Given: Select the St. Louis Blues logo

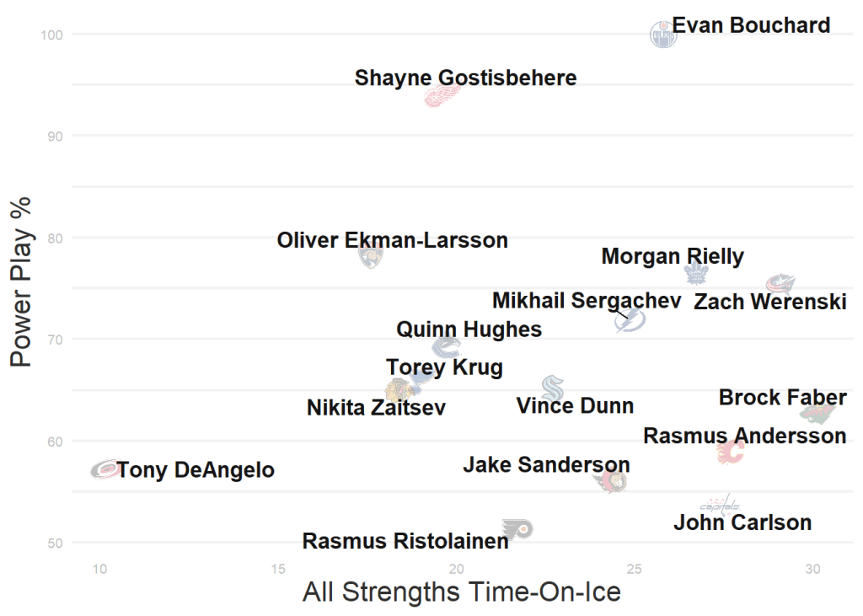Looking at the screenshot, I should point(421,376).
